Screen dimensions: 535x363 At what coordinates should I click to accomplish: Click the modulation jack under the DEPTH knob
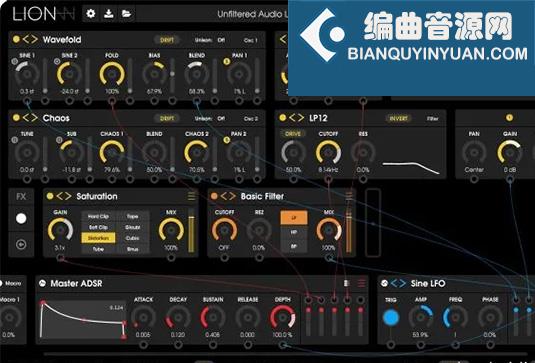283,345
